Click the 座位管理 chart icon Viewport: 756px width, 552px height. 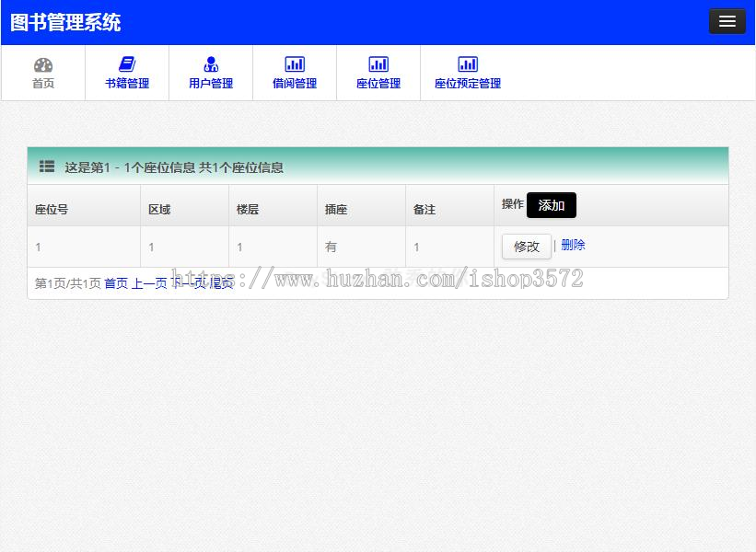pyautogui.click(x=378, y=64)
